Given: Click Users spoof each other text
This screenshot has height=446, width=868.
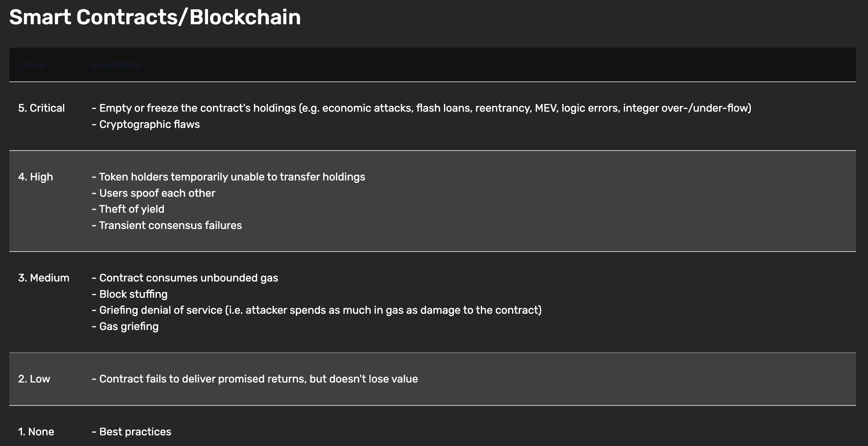Looking at the screenshot, I should pyautogui.click(x=153, y=193).
